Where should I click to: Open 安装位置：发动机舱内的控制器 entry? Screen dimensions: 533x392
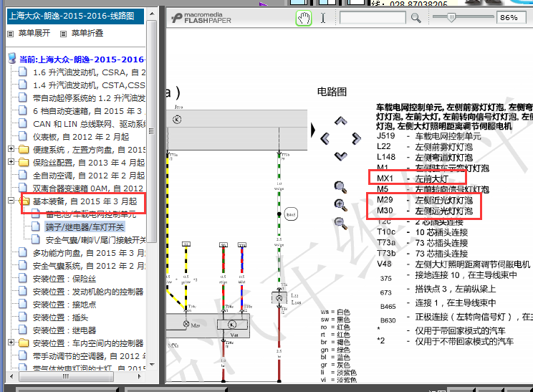[88, 292]
